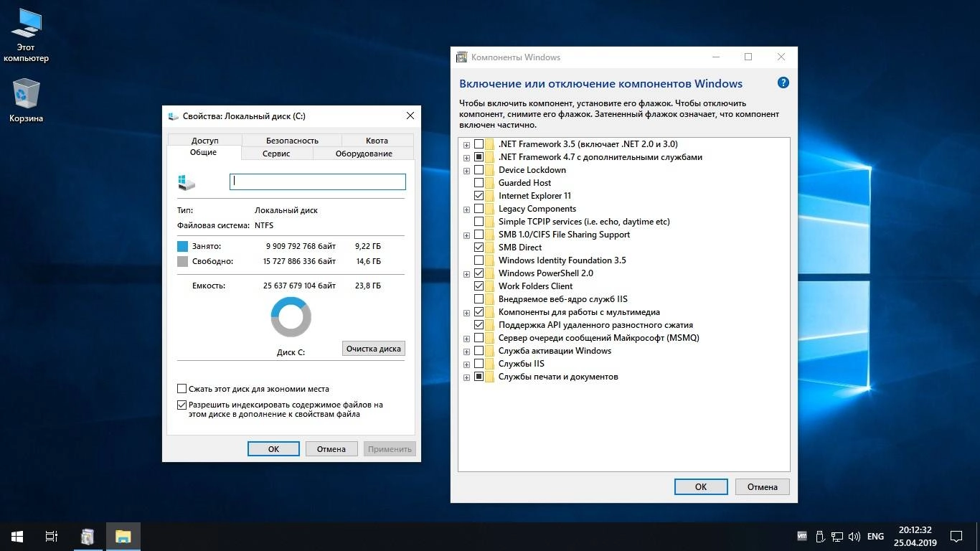Viewport: 980px width, 551px height.
Task: Click the Компоненты Windows title bar icon
Action: click(x=461, y=57)
